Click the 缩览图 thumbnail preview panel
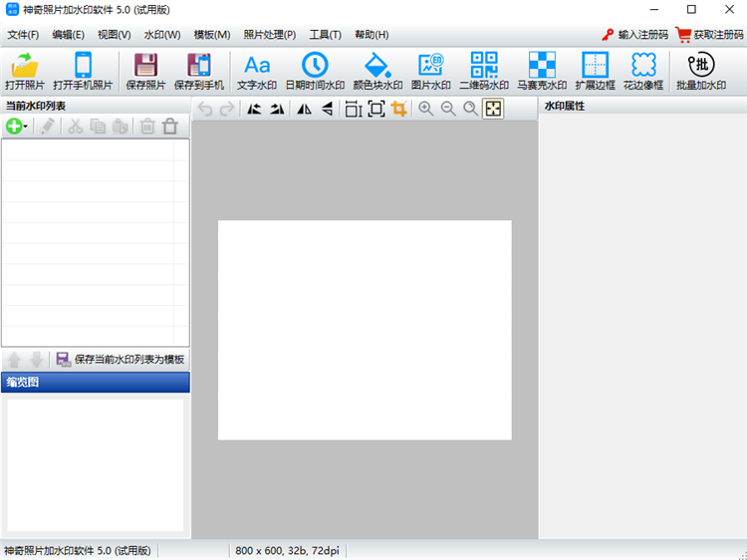Screen dimensions: 747x560 click(96, 464)
